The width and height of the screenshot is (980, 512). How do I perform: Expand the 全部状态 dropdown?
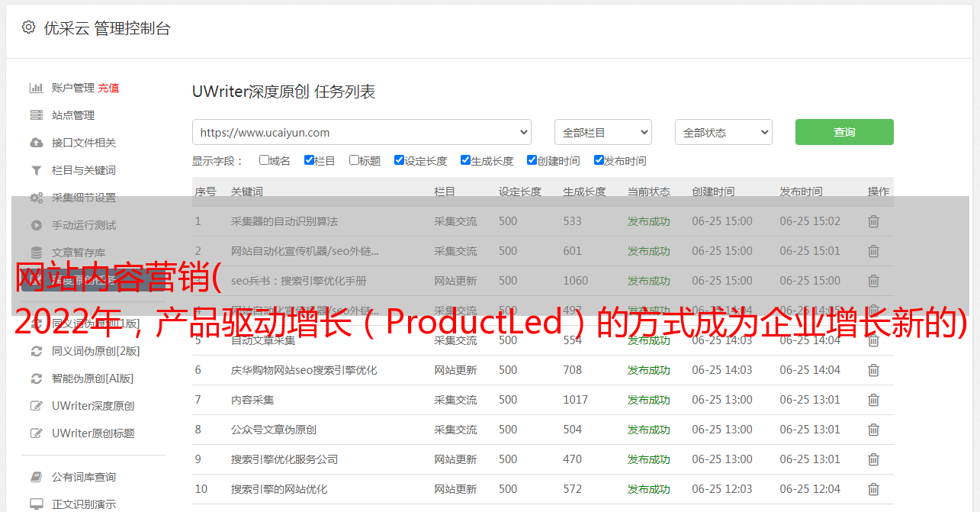724,132
